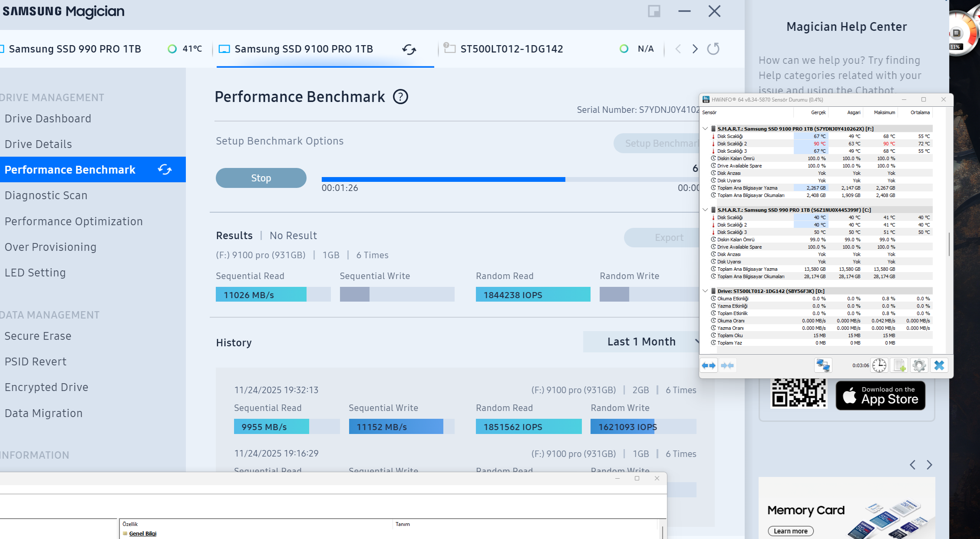Click the Memory Card banner image
The width and height of the screenshot is (980, 539).
tap(847, 508)
